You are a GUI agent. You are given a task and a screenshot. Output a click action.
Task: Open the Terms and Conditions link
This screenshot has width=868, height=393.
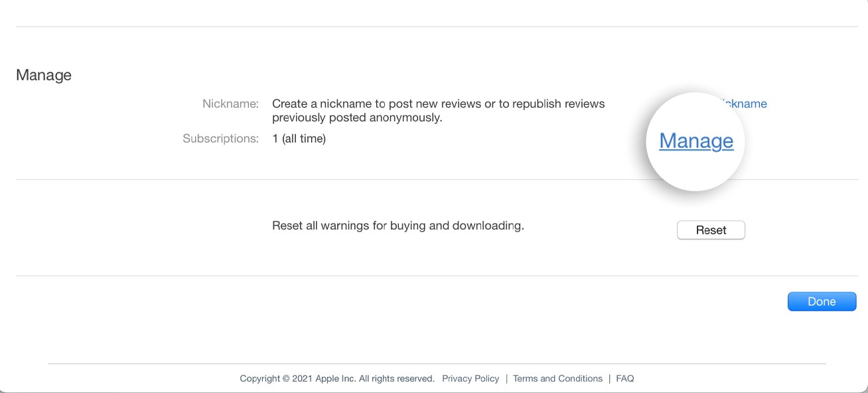pyautogui.click(x=557, y=378)
